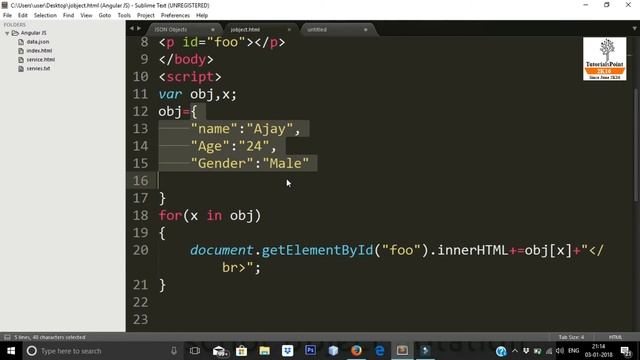Close the JSON Objects tab
Viewport: 640px width, 360px height.
pyautogui.click(x=213, y=29)
